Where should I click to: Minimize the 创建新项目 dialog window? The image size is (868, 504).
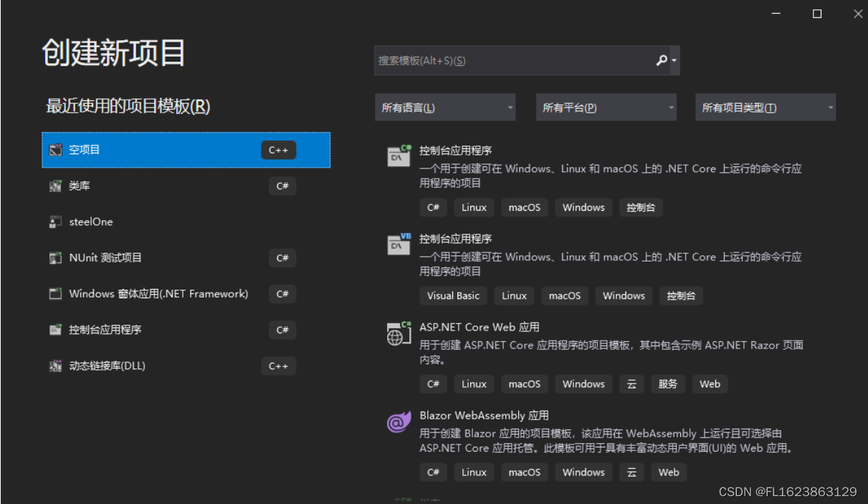776,14
